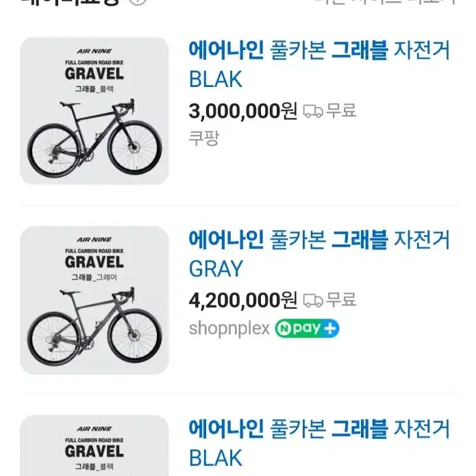Click the green Npay plus badge
Image resolution: width=476 pixels, height=476 pixels.
point(307,328)
